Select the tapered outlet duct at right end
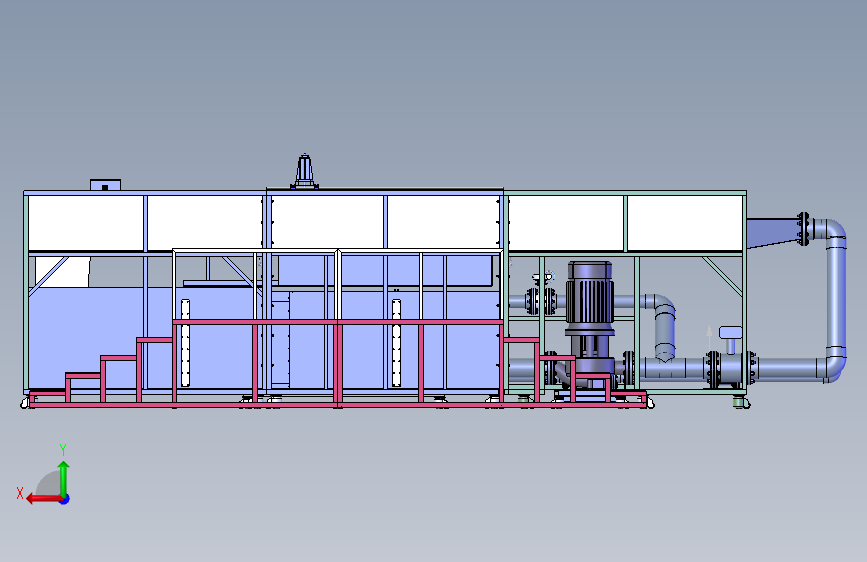Image resolution: width=867 pixels, height=562 pixels. pos(772,233)
